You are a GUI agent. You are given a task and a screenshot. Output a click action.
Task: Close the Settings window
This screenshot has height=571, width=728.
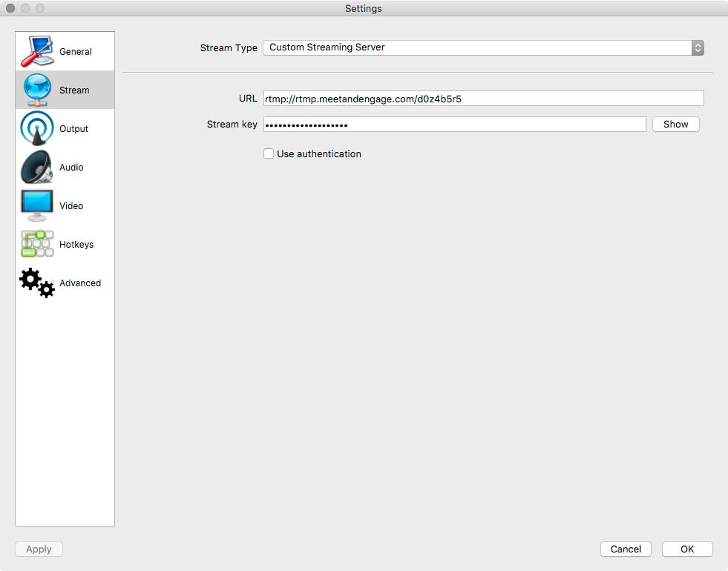10,8
